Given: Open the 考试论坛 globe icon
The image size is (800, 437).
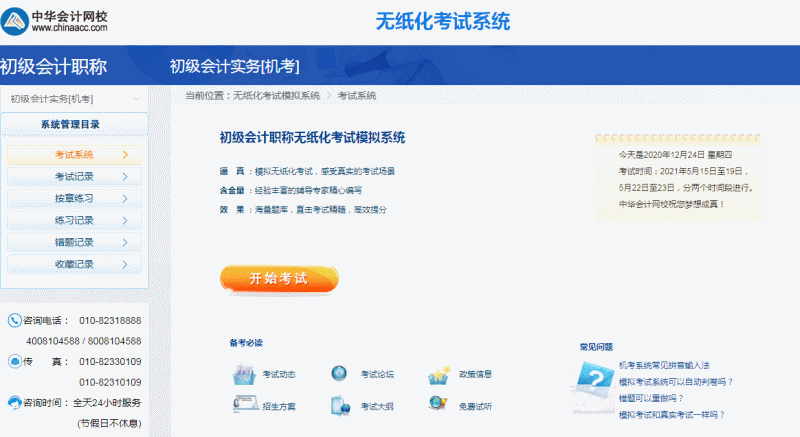Looking at the screenshot, I should (x=339, y=375).
